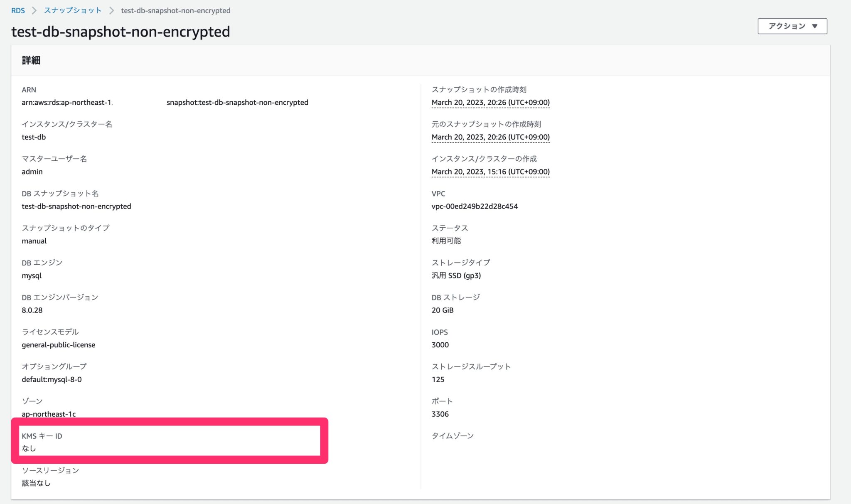
Task: Select the DB エンジン value mysql
Action: (32, 275)
